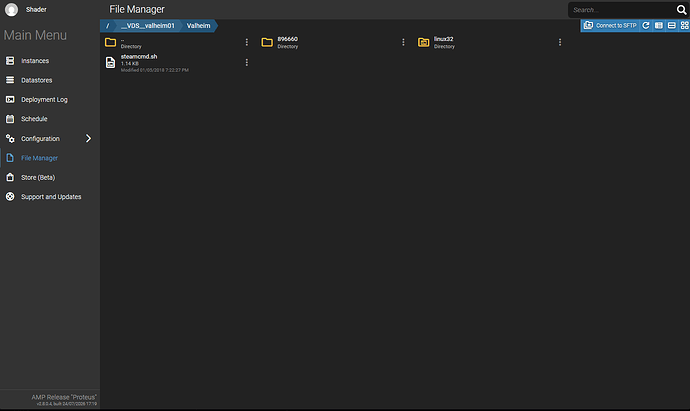Viewport: 690px width, 411px height.
Task: Click the steamcmd.sh file icon
Action: 110,62
